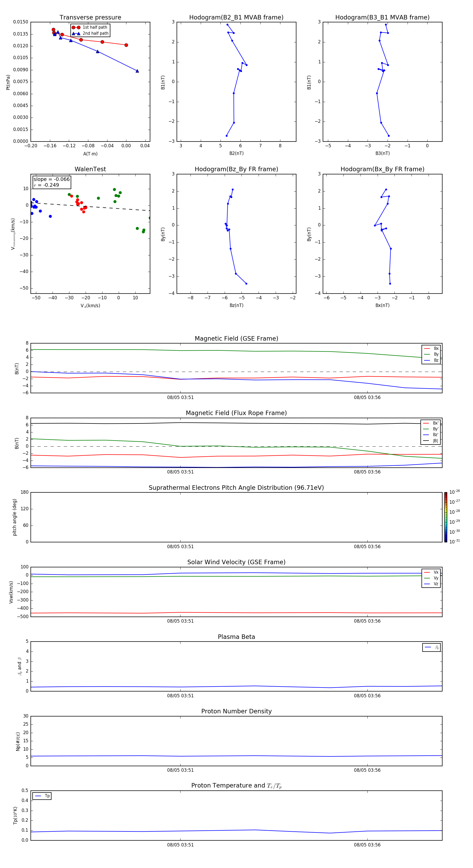473x868 pixels.
Task: Select 'Bz' in GSE magnetic field legend
Action: pyautogui.click(x=431, y=360)
